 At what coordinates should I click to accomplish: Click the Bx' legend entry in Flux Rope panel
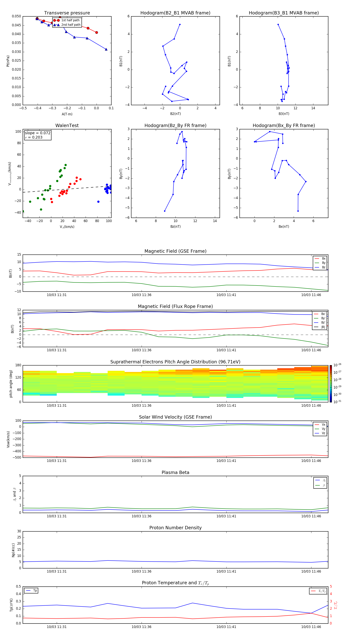tap(320, 314)
